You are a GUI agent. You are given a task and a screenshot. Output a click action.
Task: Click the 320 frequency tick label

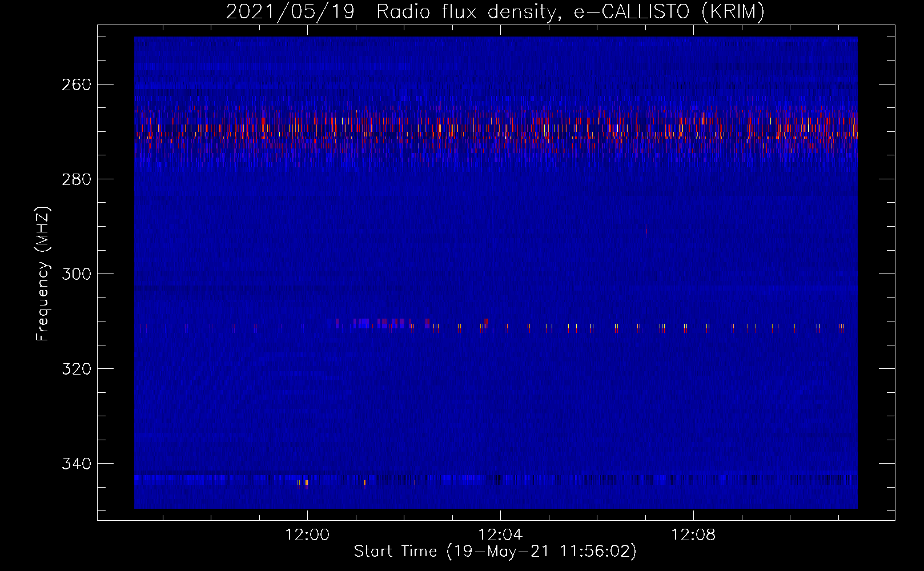tap(77, 369)
